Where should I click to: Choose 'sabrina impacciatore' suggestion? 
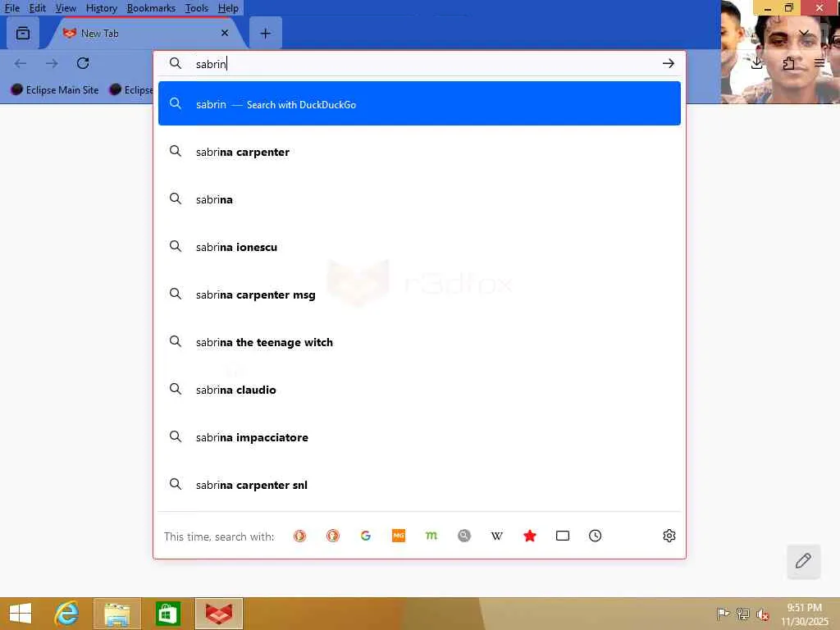coord(419,438)
